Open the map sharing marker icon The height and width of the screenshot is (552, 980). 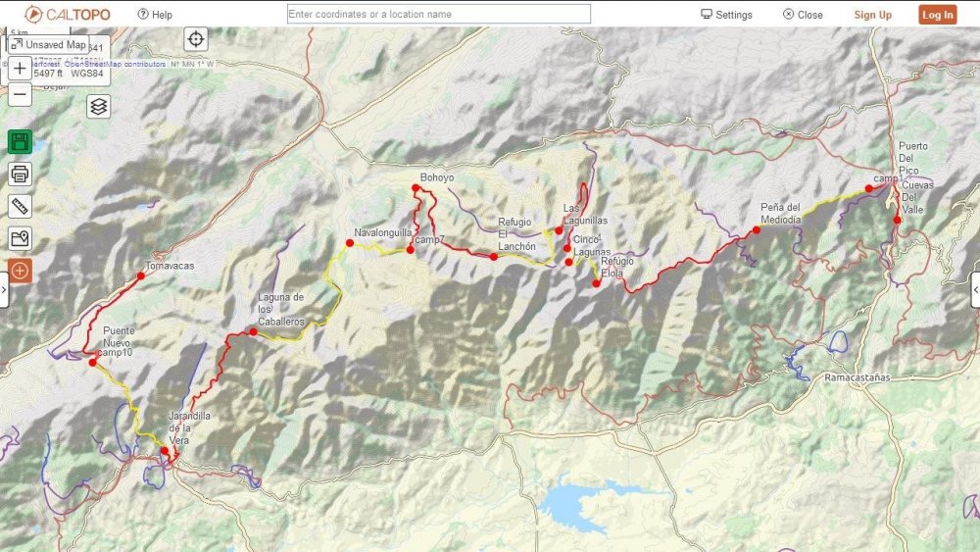coord(20,238)
